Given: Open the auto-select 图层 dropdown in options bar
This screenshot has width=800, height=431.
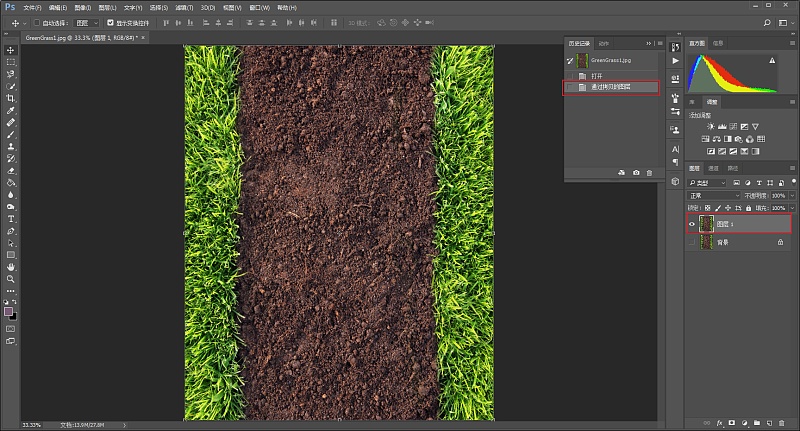Looking at the screenshot, I should [x=87, y=22].
